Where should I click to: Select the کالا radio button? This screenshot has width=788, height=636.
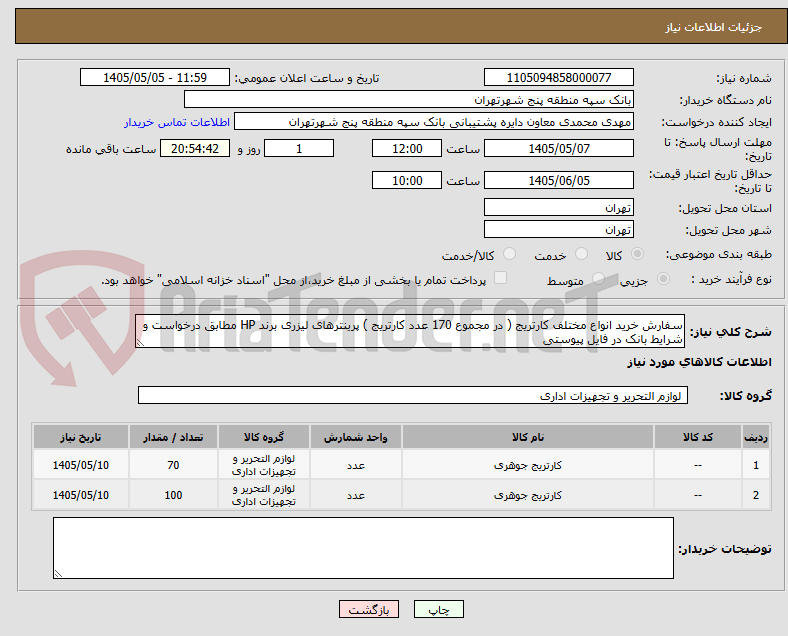(637, 254)
